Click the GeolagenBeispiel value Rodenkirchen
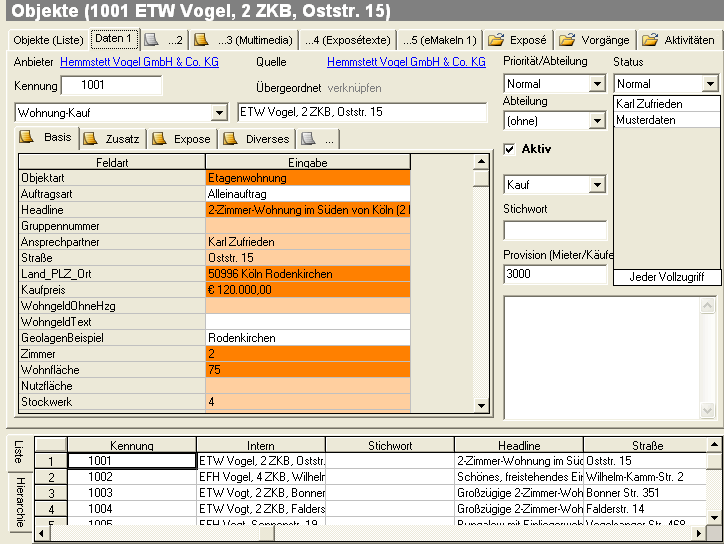 click(308, 338)
